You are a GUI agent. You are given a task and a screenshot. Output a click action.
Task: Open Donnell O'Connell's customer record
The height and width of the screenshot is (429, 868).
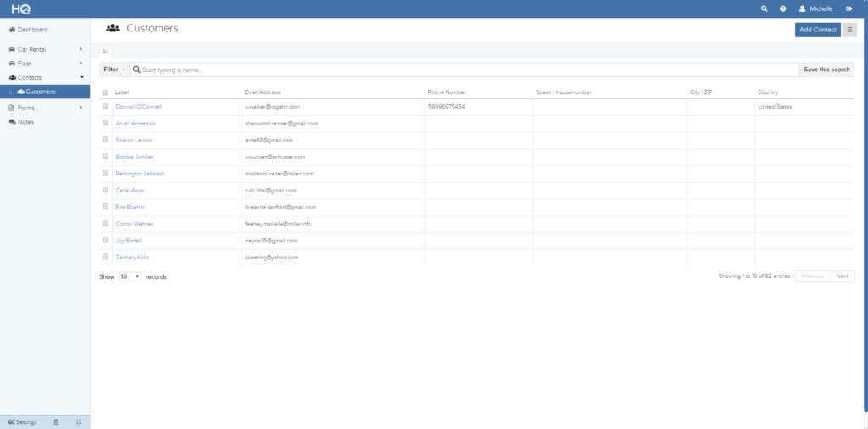click(x=138, y=107)
